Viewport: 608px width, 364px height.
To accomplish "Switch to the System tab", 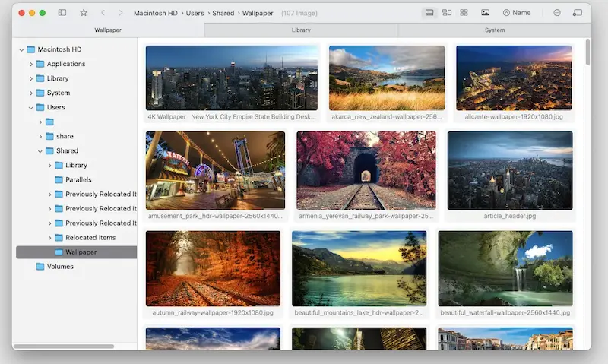I will coord(495,30).
